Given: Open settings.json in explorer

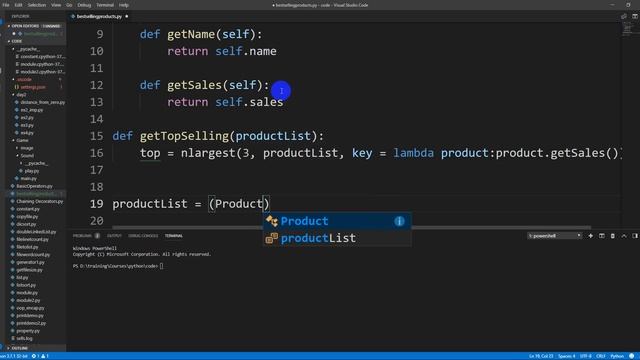Looking at the screenshot, I should tap(33, 87).
